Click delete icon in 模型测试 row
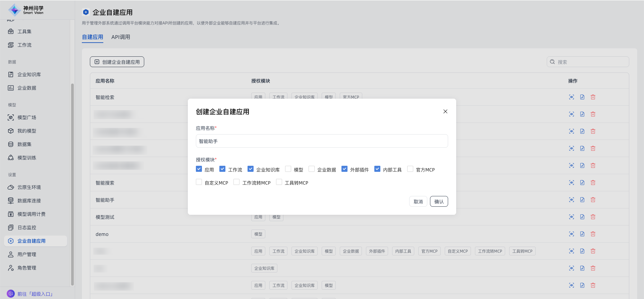This screenshot has height=299, width=644. point(593,217)
